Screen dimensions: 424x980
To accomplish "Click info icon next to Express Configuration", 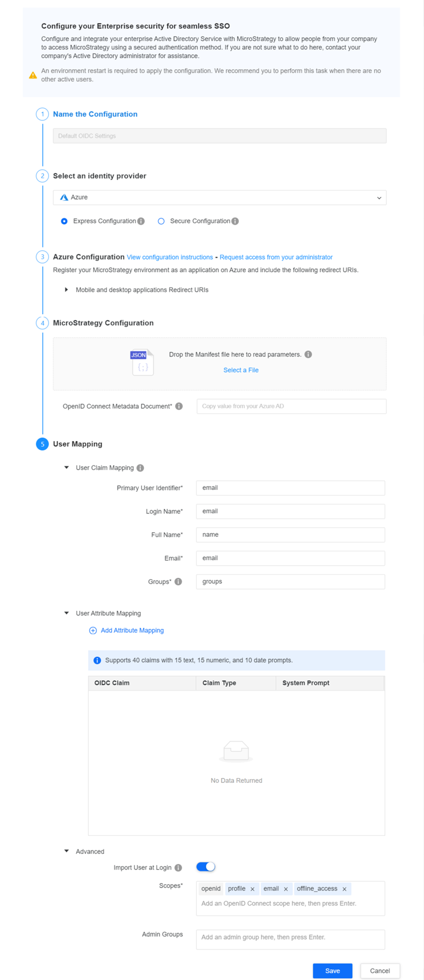I will click(141, 221).
